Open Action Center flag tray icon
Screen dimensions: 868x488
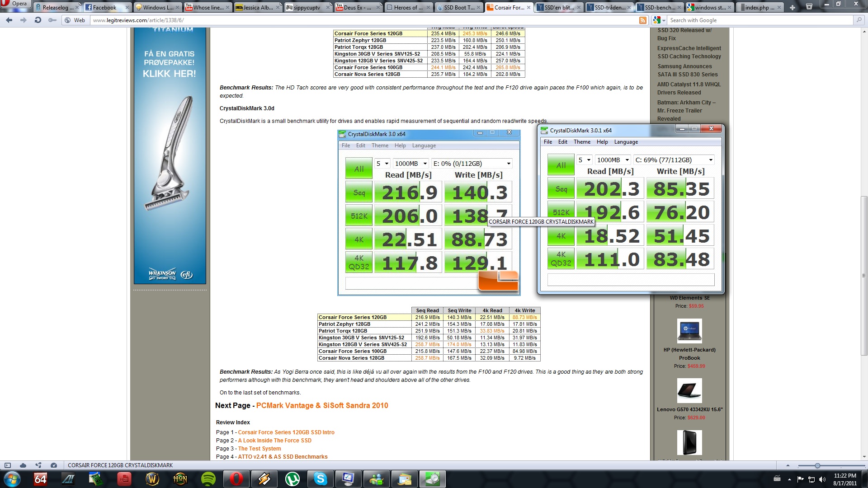(x=800, y=479)
